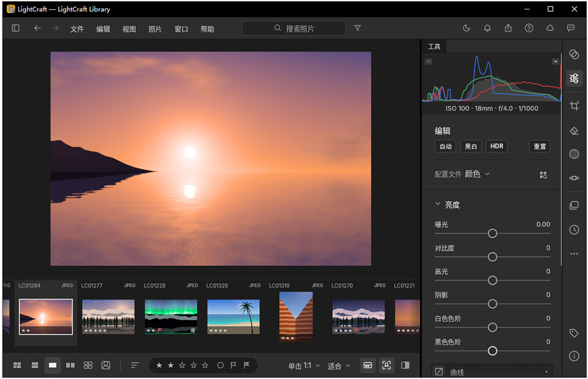Mark photo as picked flag
Screen dimensions: 588x379
pos(233,365)
